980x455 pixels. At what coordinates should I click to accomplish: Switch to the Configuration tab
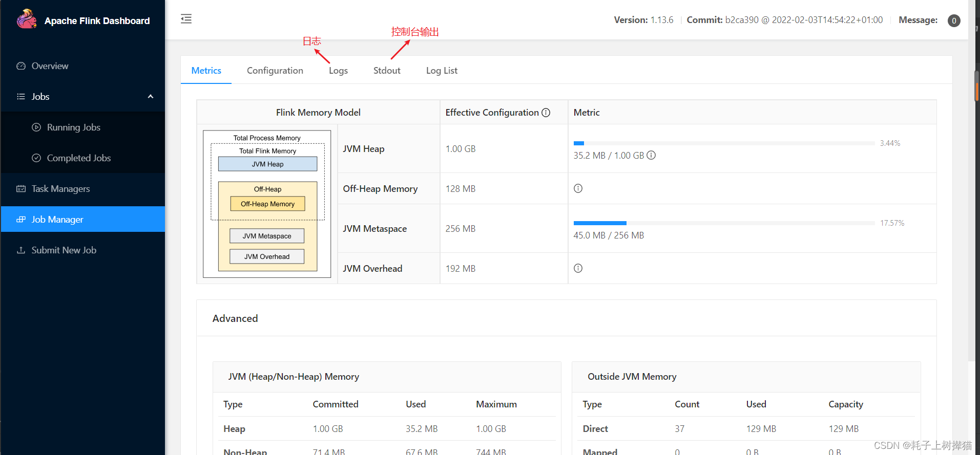(x=275, y=71)
